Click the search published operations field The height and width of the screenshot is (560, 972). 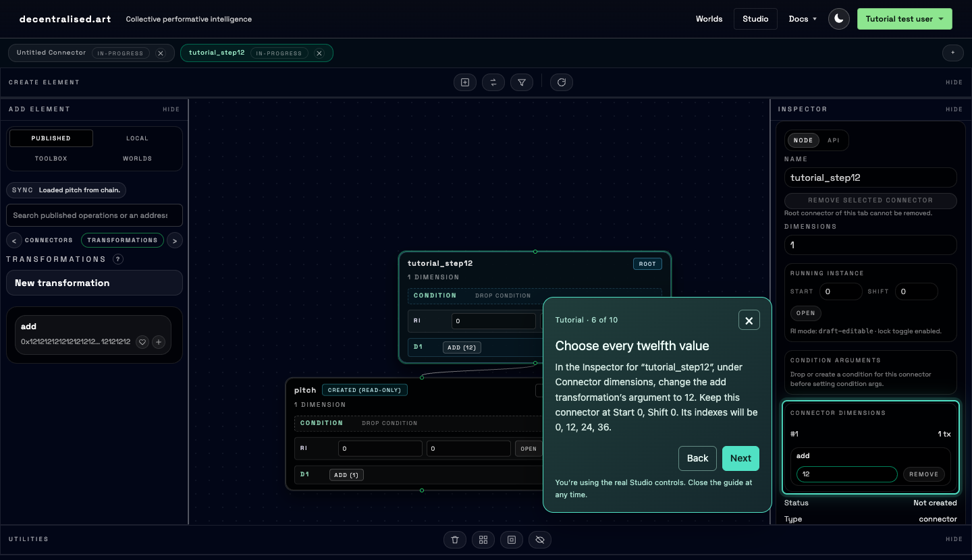94,215
